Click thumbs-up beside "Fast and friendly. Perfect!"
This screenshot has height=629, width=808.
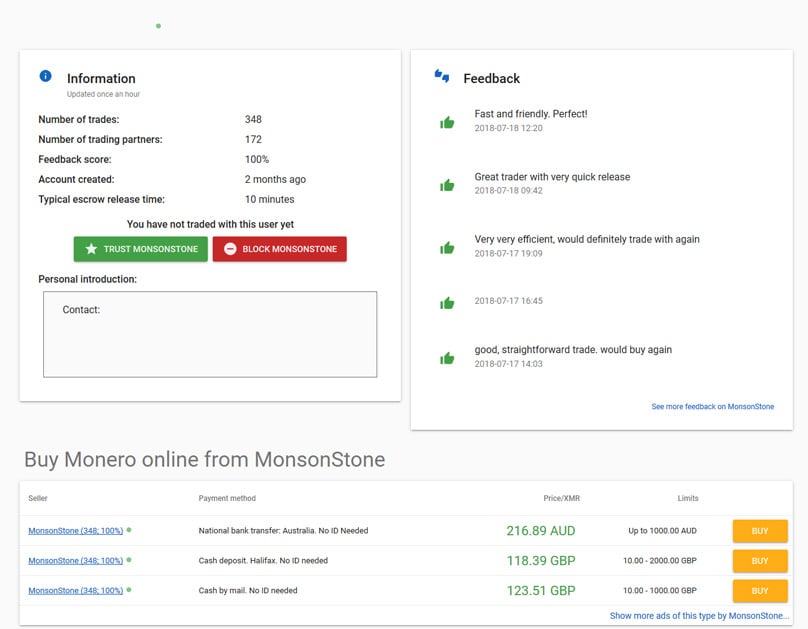(447, 122)
